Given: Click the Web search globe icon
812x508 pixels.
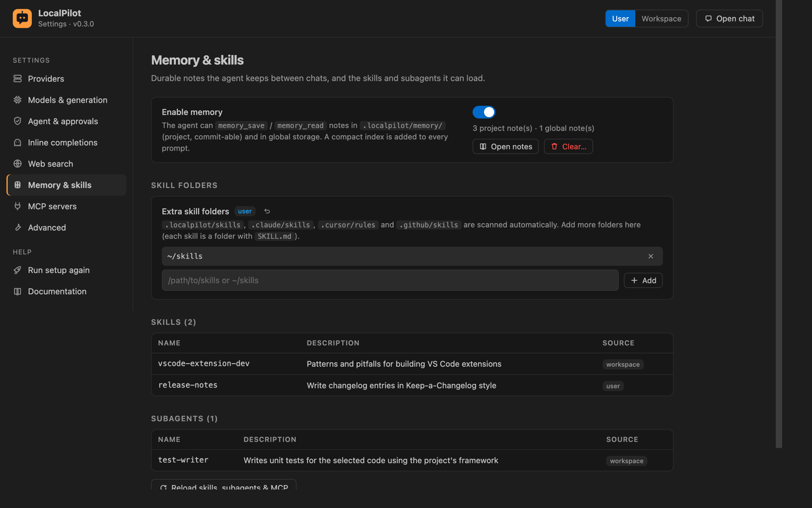Looking at the screenshot, I should pos(18,164).
